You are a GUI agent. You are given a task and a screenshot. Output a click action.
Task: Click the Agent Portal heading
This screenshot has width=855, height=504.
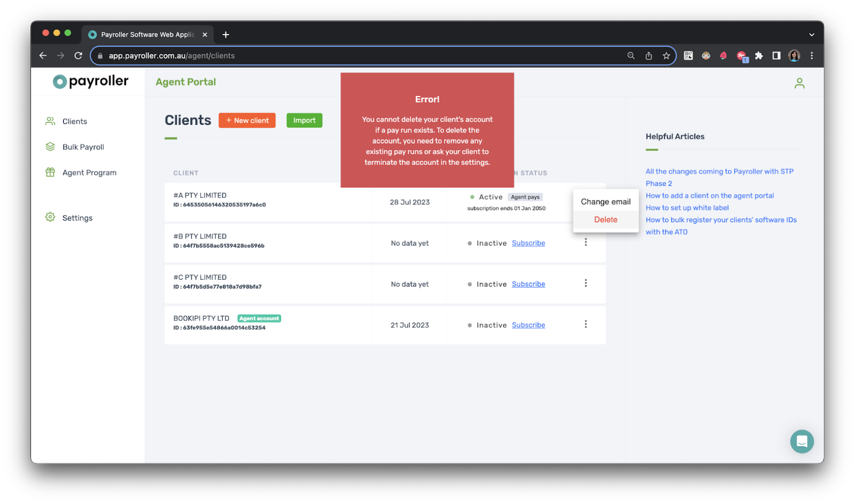(x=186, y=82)
